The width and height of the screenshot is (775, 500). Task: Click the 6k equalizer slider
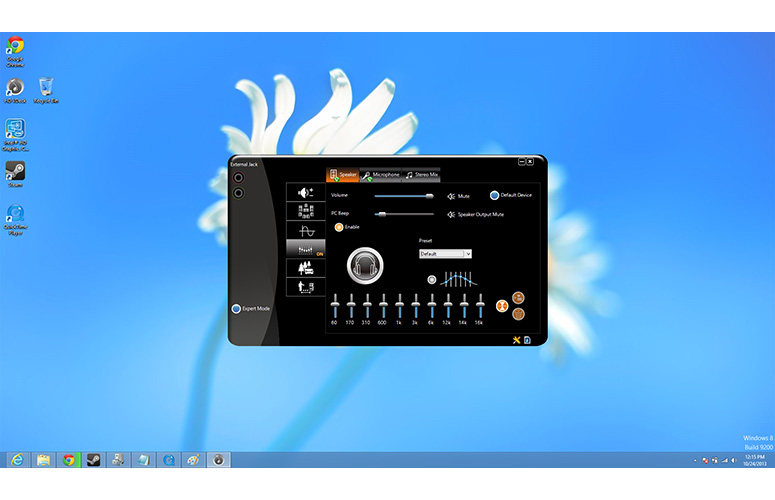click(x=431, y=306)
